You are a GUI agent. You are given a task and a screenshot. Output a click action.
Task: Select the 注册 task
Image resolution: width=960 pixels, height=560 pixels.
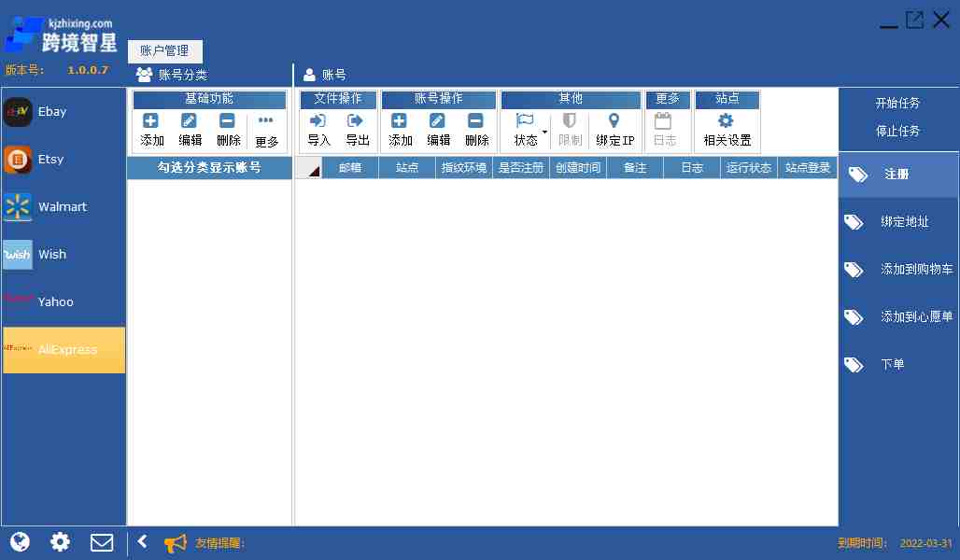tap(898, 175)
